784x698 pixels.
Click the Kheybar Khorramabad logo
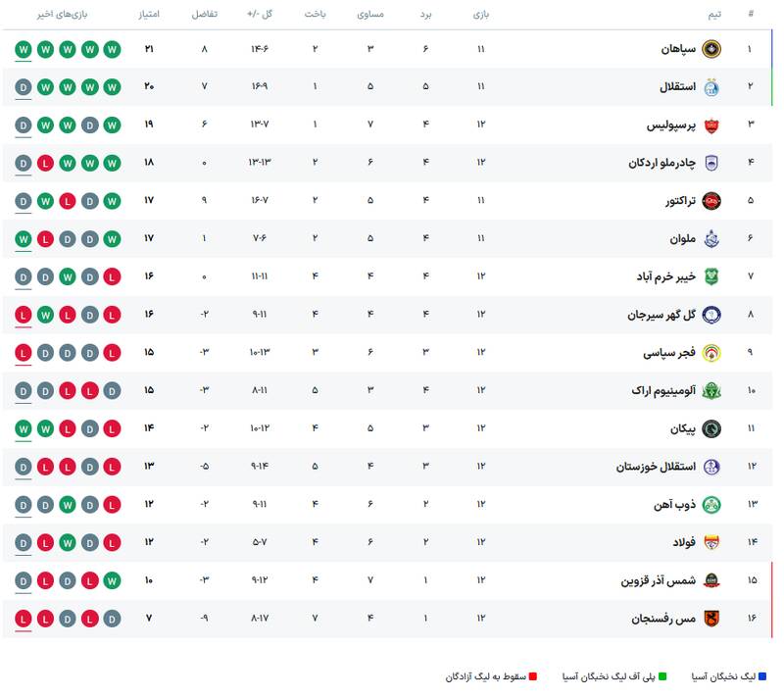tap(711, 276)
